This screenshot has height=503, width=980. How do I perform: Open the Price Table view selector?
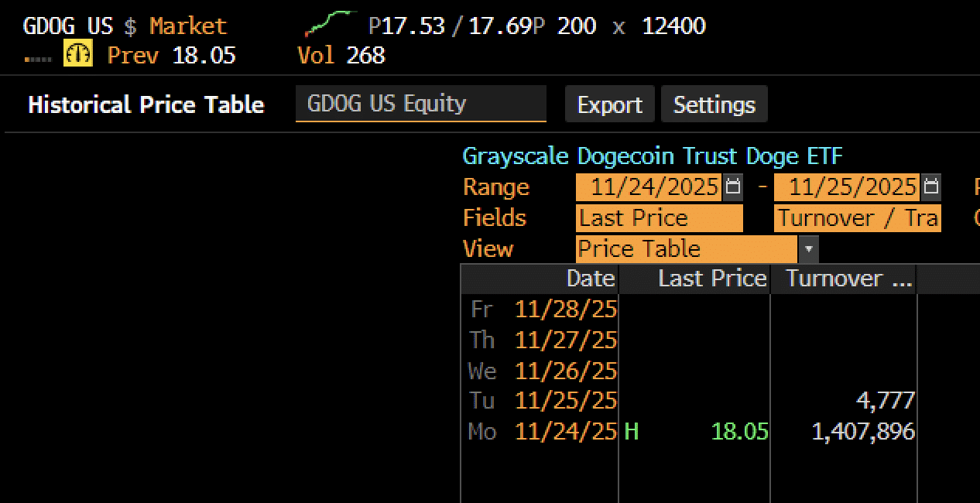[x=686, y=249]
